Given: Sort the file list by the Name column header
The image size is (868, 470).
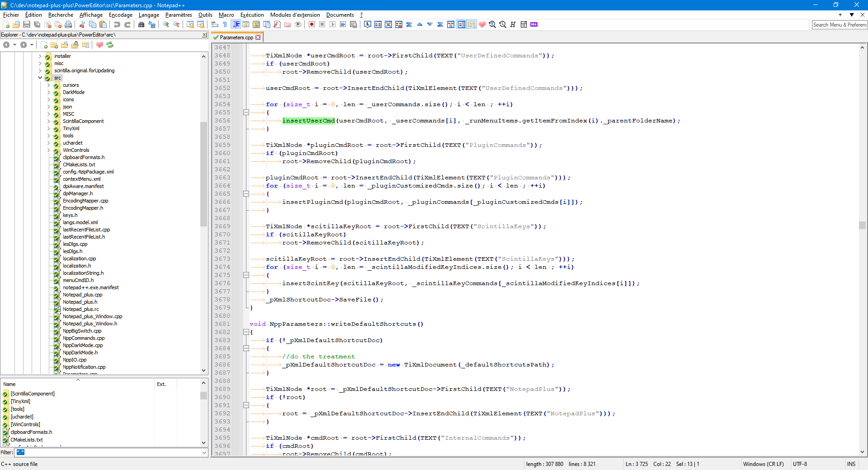Looking at the screenshot, I should 78,384.
